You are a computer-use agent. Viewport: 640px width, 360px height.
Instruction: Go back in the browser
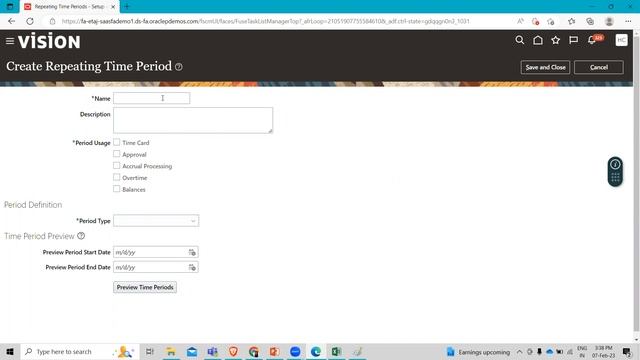coord(11,21)
